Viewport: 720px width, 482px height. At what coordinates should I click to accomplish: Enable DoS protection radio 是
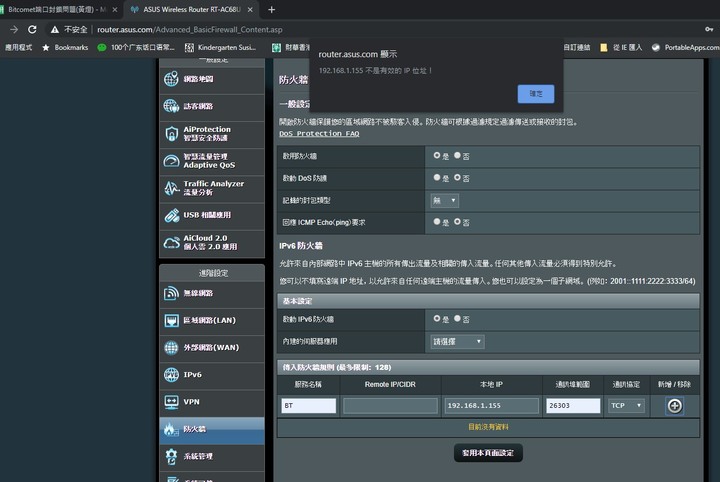point(437,177)
